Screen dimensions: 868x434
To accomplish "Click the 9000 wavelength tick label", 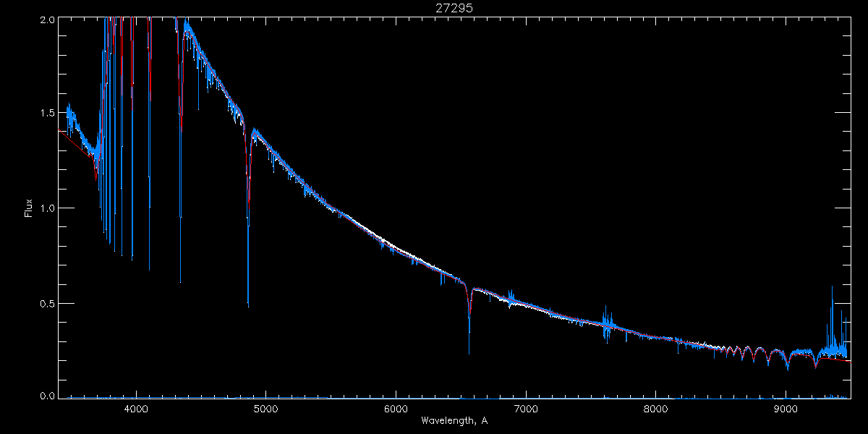I will (x=786, y=408).
